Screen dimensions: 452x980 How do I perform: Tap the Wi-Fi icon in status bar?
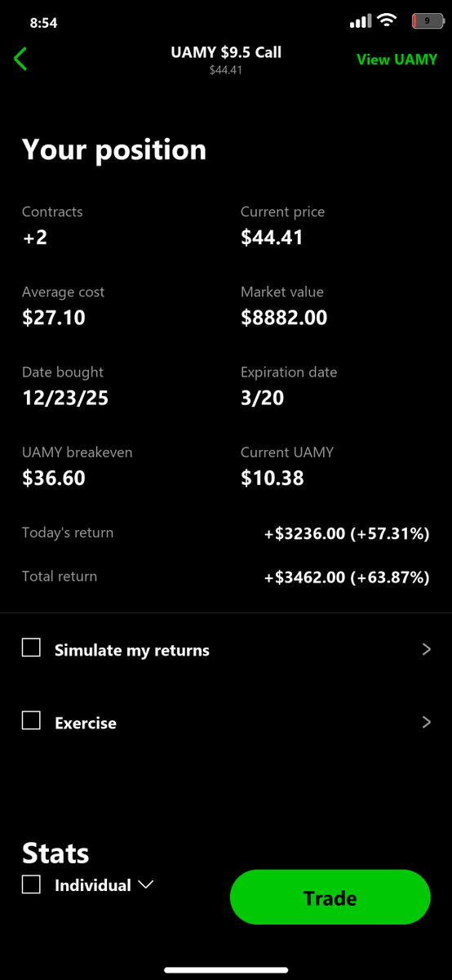(388, 21)
